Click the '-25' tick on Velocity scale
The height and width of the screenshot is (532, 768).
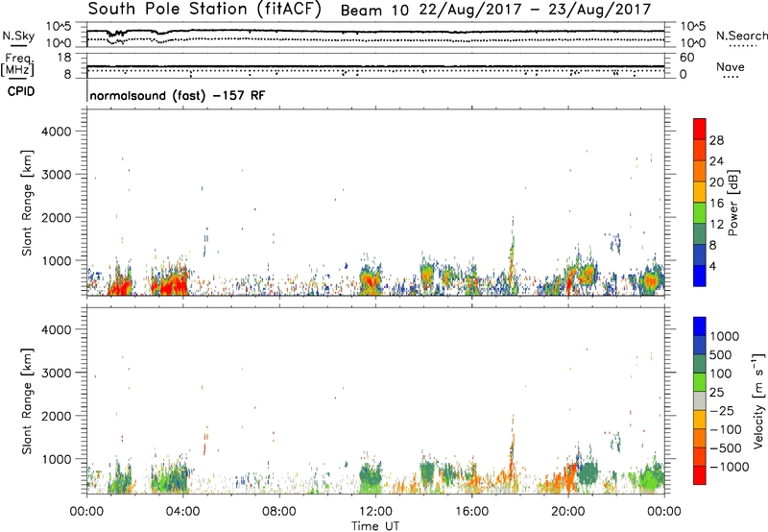(721, 411)
